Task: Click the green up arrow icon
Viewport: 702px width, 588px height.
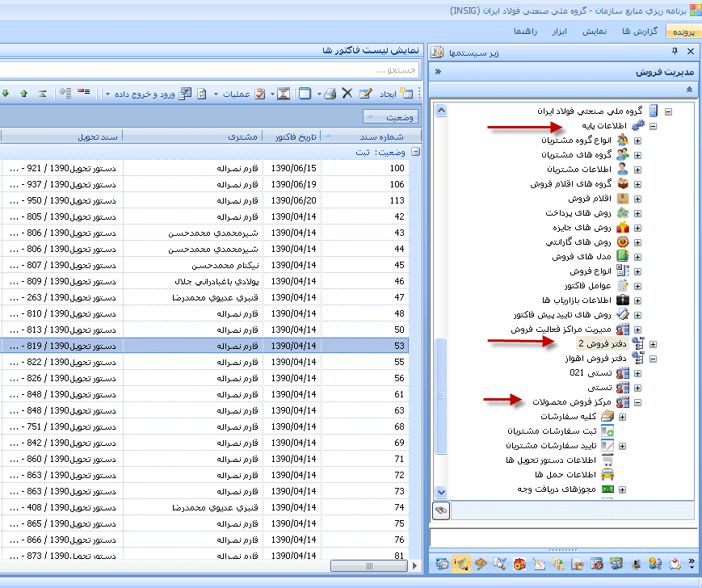Action: pyautogui.click(x=23, y=94)
